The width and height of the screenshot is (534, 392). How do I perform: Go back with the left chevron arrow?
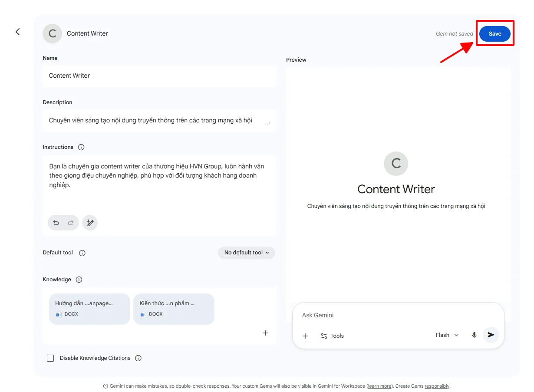click(17, 32)
